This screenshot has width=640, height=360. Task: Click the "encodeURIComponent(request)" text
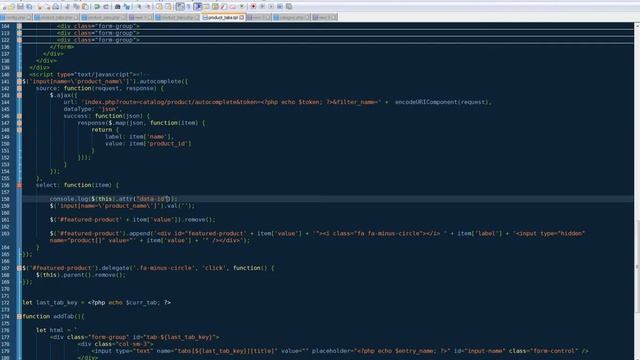click(442, 102)
